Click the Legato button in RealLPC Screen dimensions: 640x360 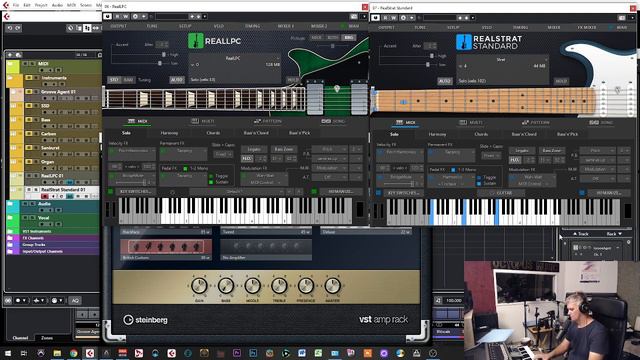click(x=254, y=149)
